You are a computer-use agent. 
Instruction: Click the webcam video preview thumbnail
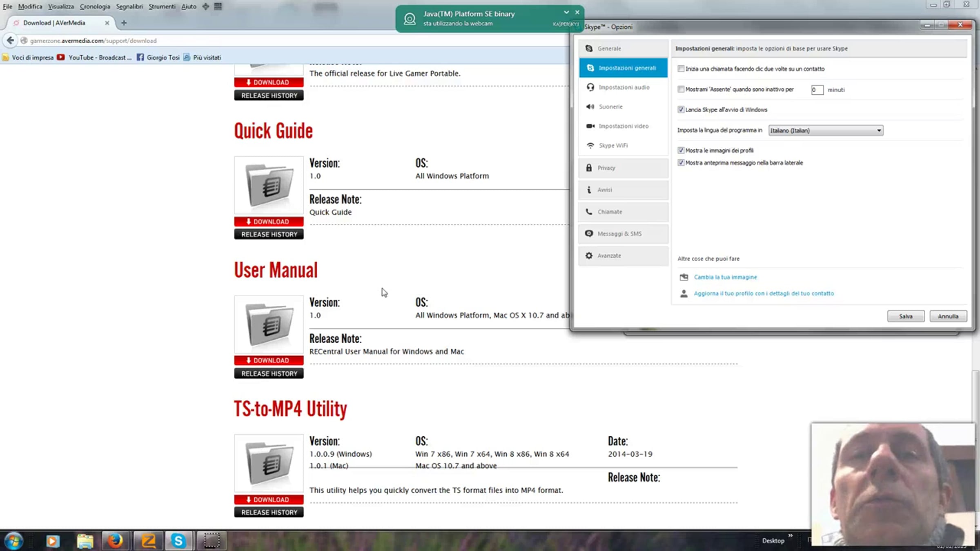tap(893, 484)
